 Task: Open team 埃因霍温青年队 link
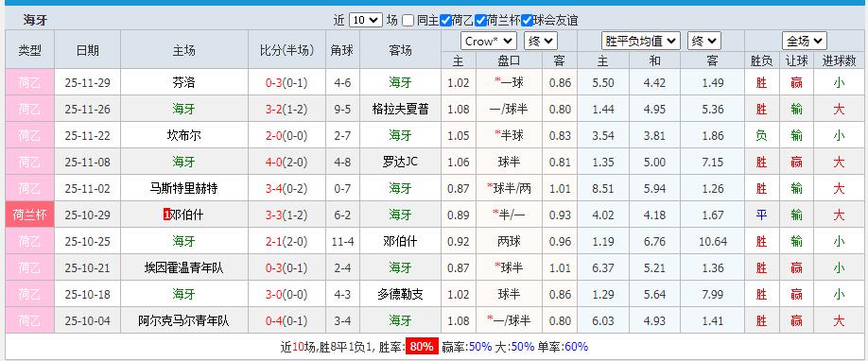click(183, 268)
